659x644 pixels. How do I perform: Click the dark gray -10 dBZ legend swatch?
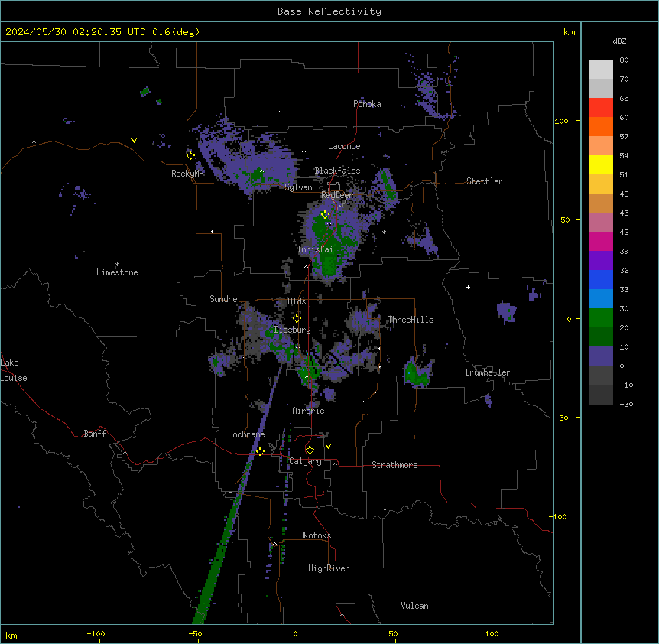pyautogui.click(x=601, y=395)
